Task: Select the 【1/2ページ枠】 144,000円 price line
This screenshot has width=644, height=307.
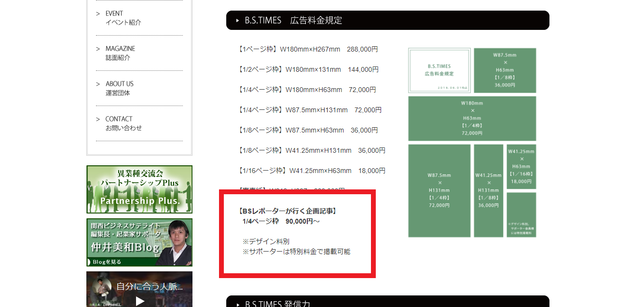Action: (309, 69)
